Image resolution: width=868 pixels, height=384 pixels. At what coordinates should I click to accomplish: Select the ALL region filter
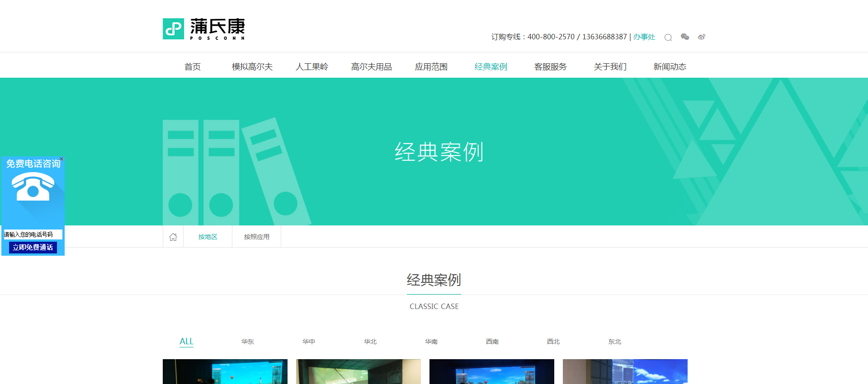(x=186, y=342)
